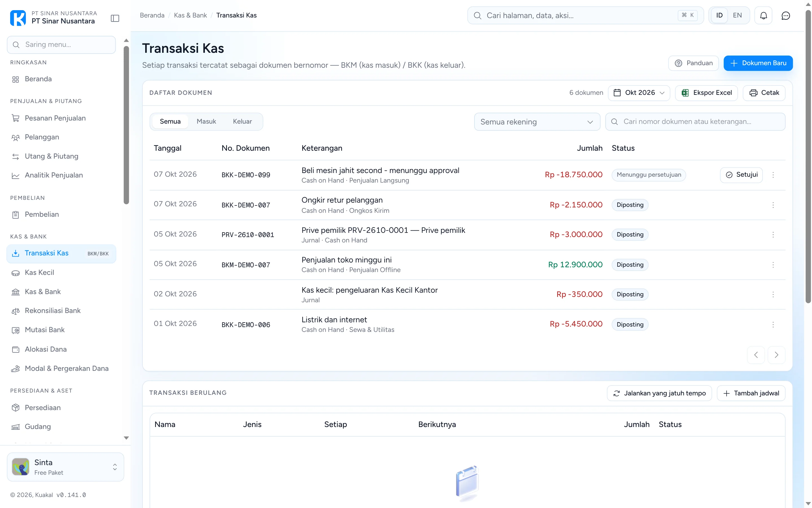812x508 pixels.
Task: Select the Masuk tab
Action: coord(206,122)
